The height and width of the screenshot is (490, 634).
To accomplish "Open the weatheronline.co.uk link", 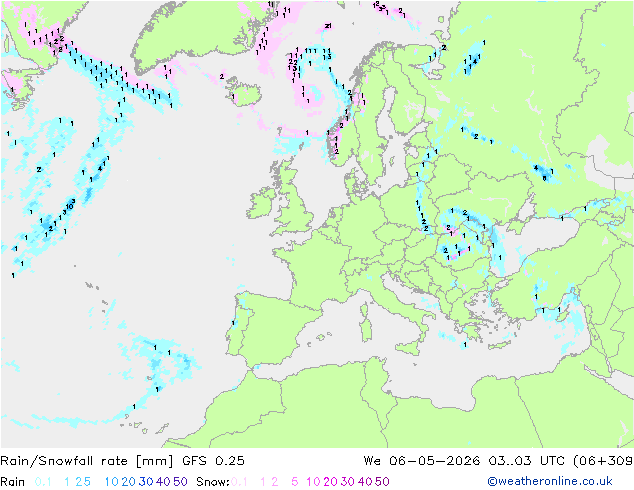I will click(550, 481).
